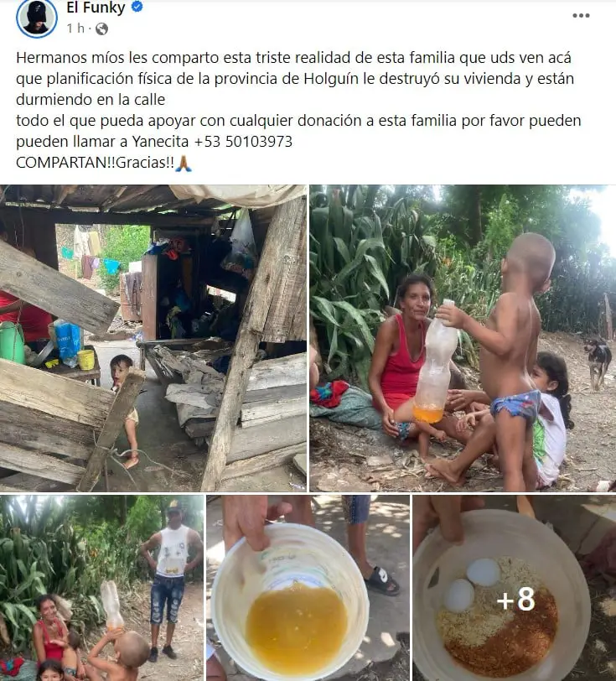
Task: Open El Funky's profile picture avatar
Action: click(37, 18)
